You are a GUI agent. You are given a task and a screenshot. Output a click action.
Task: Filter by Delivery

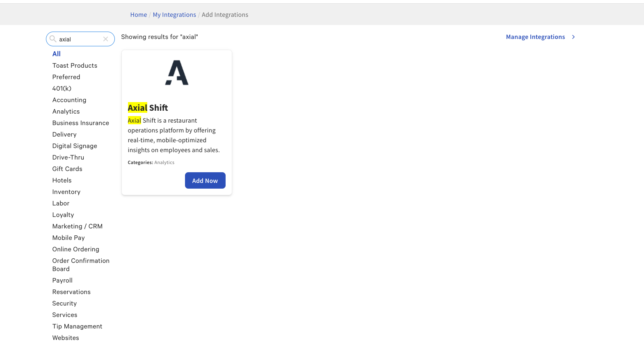tap(64, 135)
